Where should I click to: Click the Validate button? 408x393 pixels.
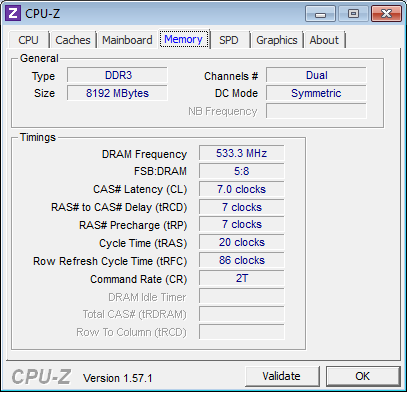tap(282, 376)
